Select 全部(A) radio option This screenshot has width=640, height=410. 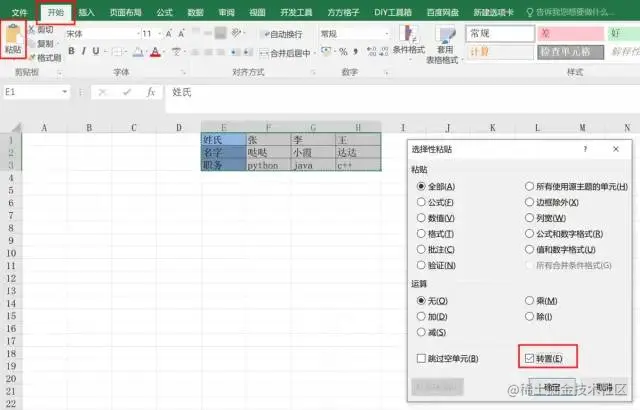[436, 186]
